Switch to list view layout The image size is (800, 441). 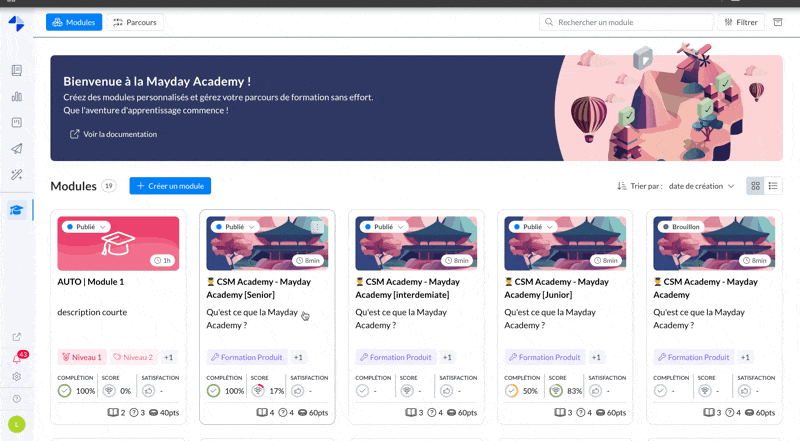click(x=773, y=186)
